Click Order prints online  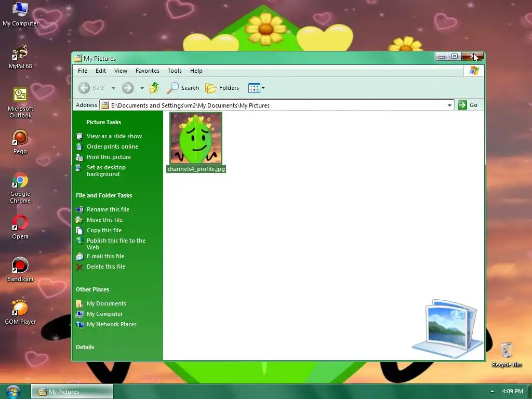pyautogui.click(x=112, y=147)
